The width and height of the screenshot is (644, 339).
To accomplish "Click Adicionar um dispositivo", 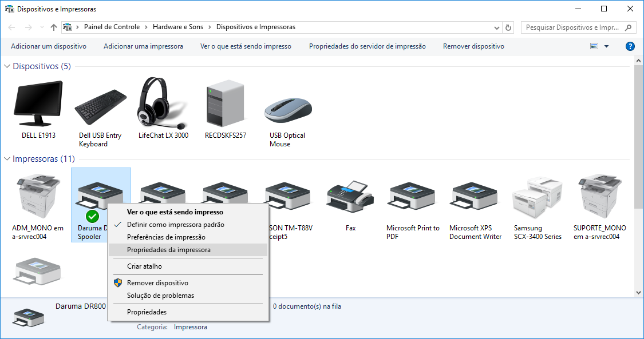I will coord(49,46).
